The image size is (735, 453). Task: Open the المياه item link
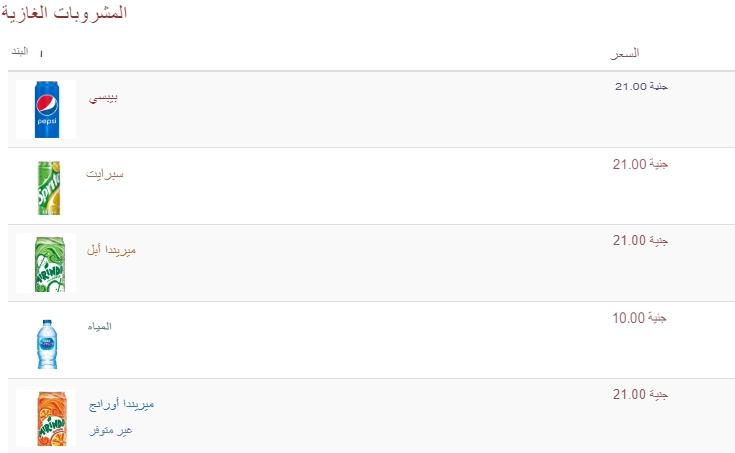(x=99, y=326)
